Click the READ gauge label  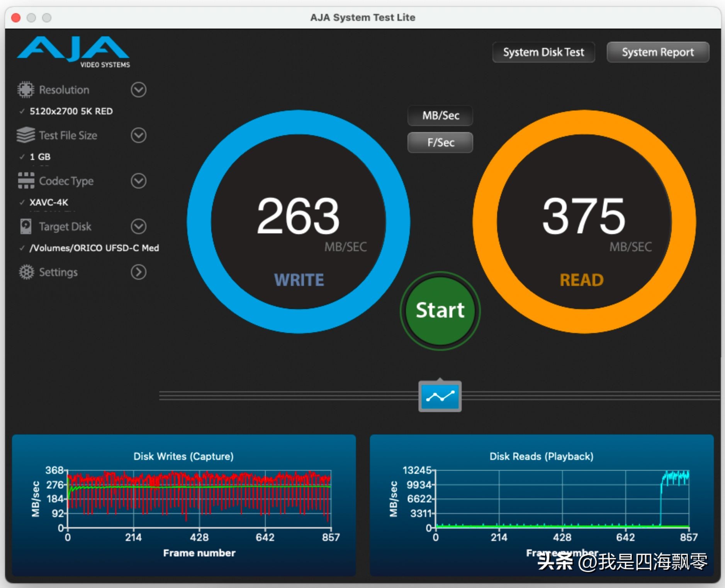(582, 280)
